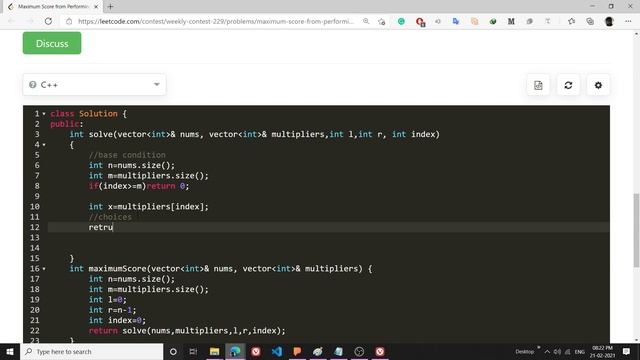This screenshot has width=640, height=360.
Task: Place the cursor on line 12 after retru
Action: (113, 227)
